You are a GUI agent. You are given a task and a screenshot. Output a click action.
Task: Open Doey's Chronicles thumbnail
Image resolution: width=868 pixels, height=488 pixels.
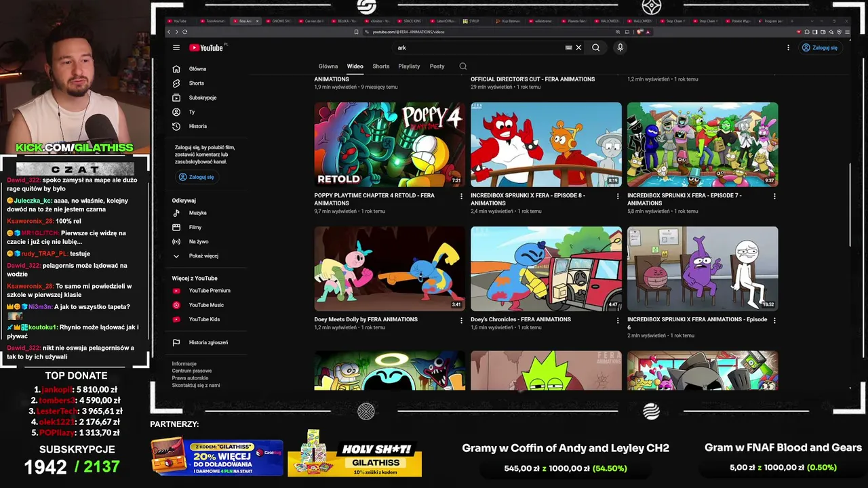coord(546,268)
